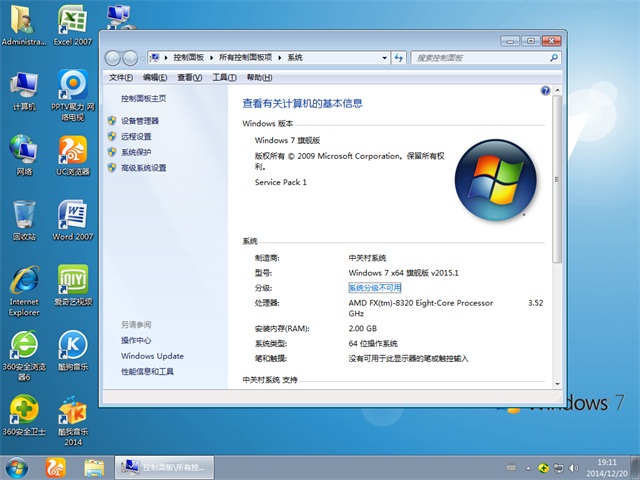
Task: Click the help question mark icon
Action: point(545,91)
